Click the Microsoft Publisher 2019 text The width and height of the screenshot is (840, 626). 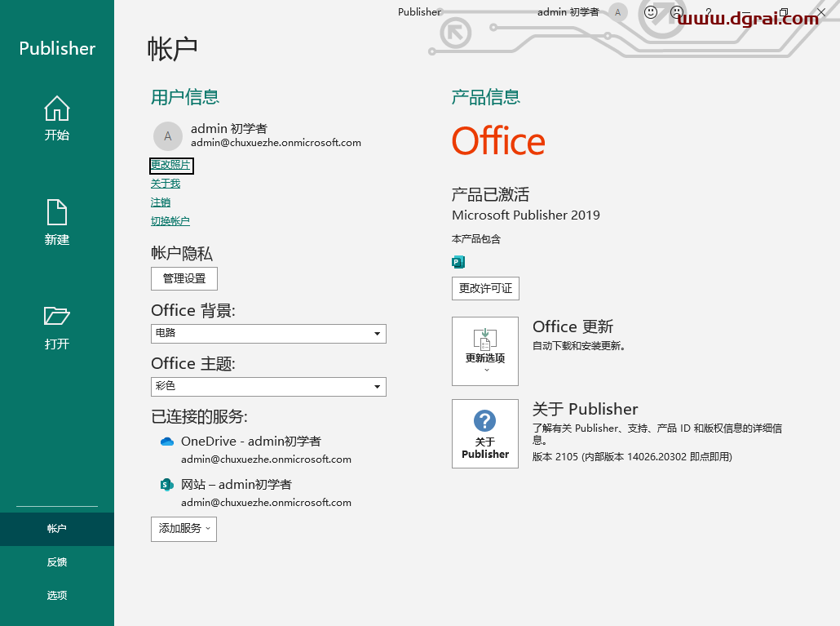(x=525, y=215)
